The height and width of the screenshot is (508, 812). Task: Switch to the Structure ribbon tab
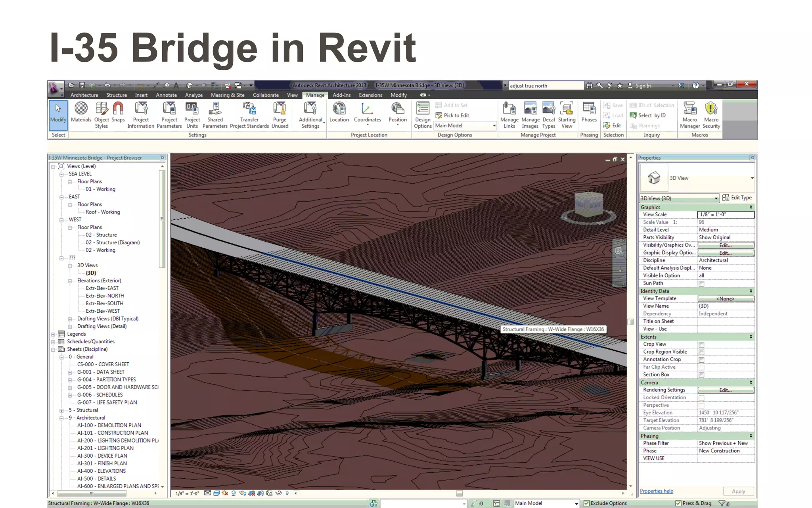tap(117, 95)
